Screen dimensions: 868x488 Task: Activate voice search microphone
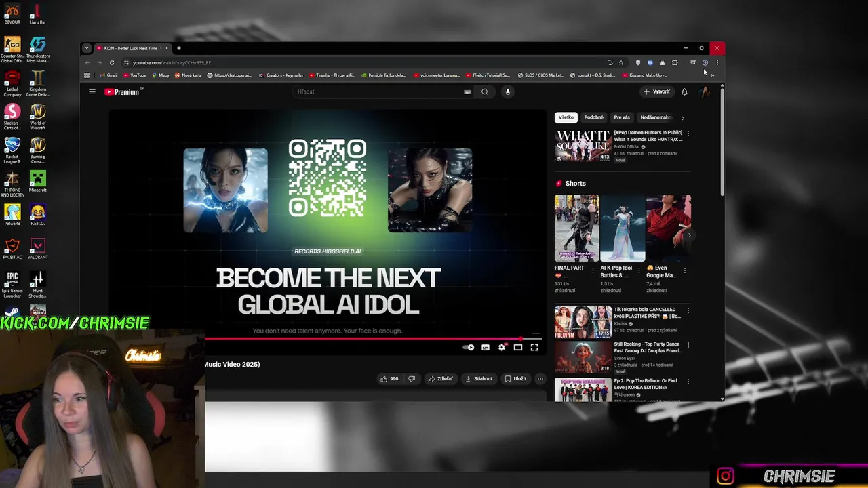507,91
